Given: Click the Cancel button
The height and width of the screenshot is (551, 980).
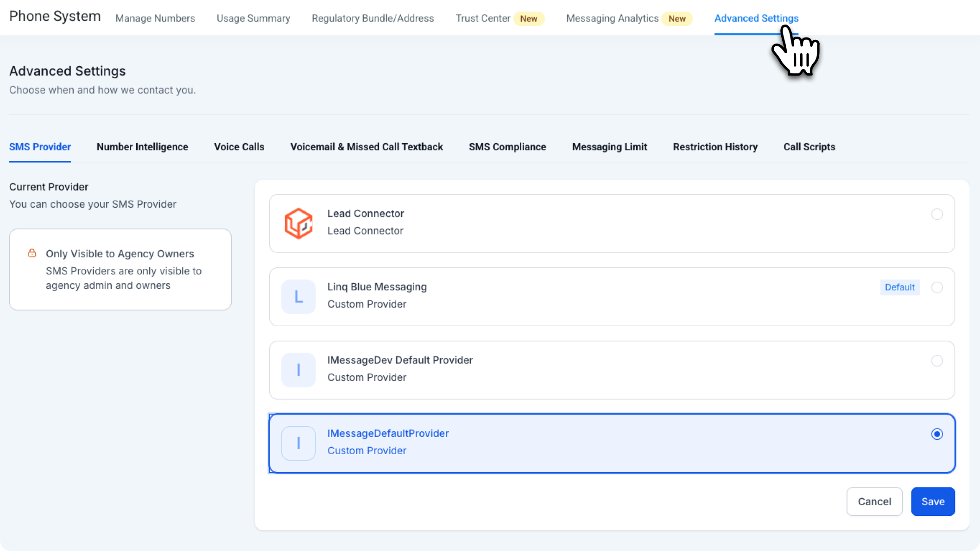Looking at the screenshot, I should coord(874,501).
